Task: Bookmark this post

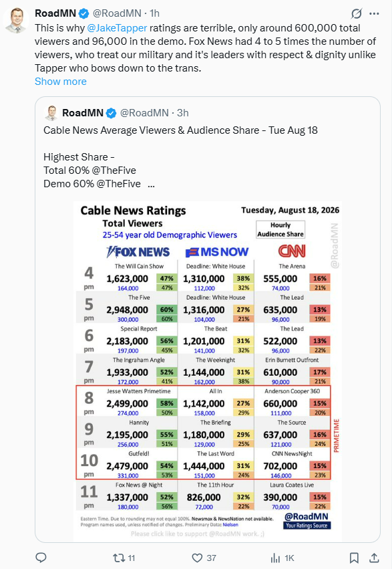Action: [x=354, y=558]
